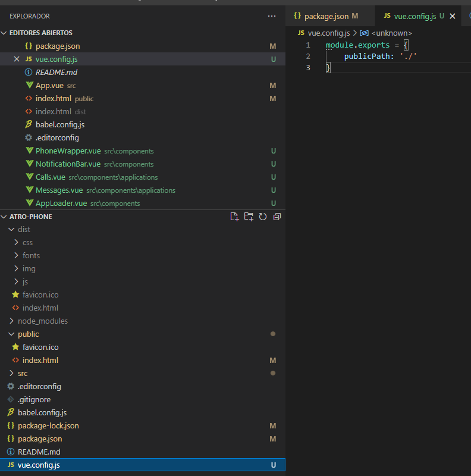This screenshot has width=471, height=476.
Task: Click publicPath property in line 2
Action: (366, 56)
